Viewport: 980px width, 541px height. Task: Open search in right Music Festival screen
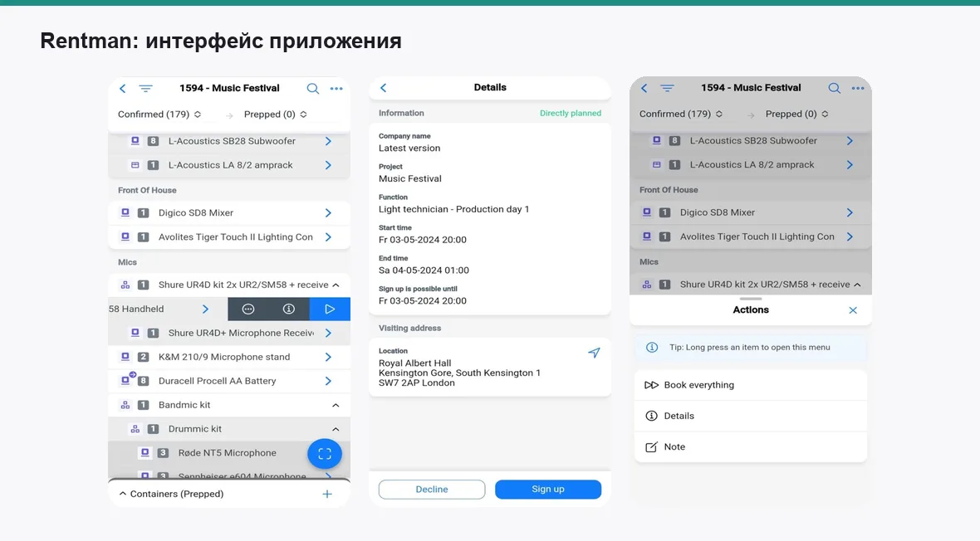[x=834, y=88]
